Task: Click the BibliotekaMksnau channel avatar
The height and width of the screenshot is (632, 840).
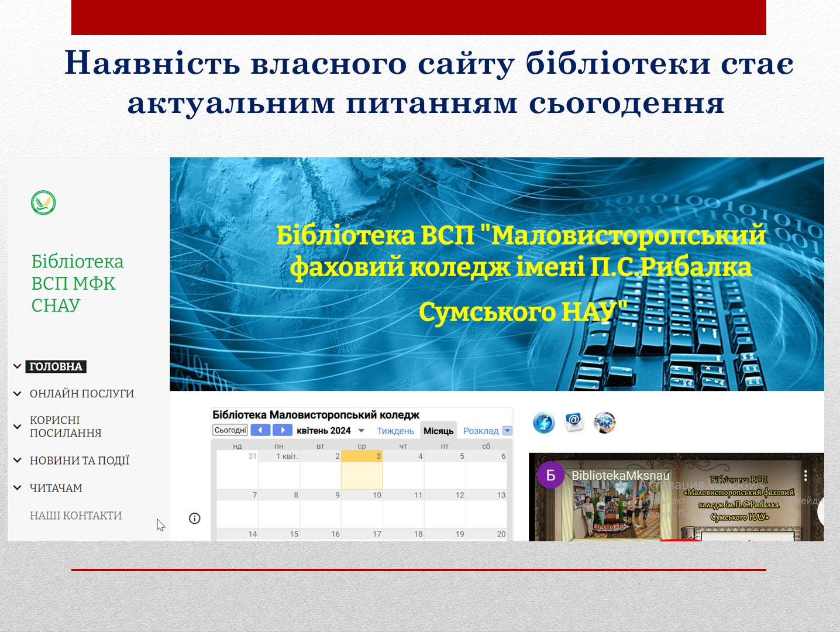Action: [550, 475]
